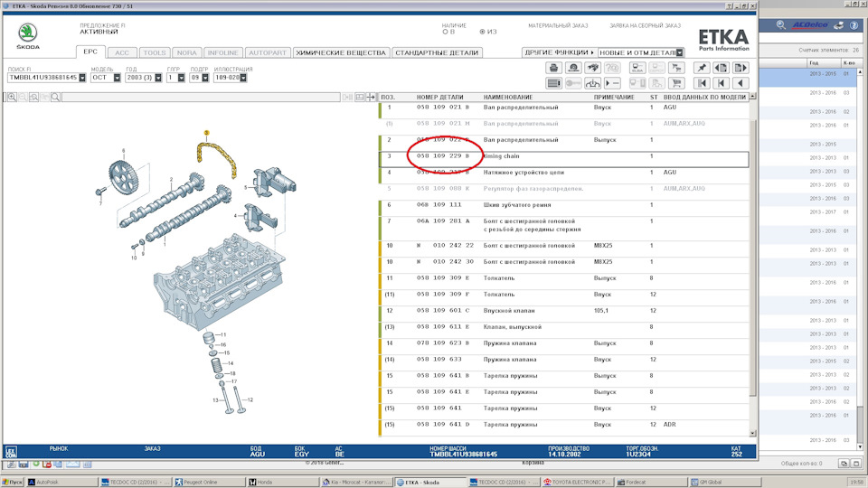Expand the ГОД dropdown showing 2003 (3)
The height and width of the screenshot is (488, 868).
click(157, 78)
